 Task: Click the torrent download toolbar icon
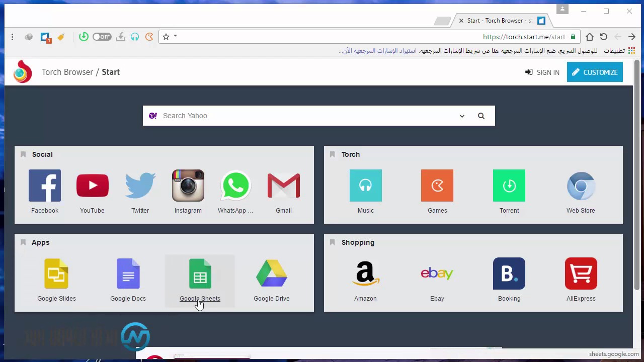pyautogui.click(x=84, y=37)
